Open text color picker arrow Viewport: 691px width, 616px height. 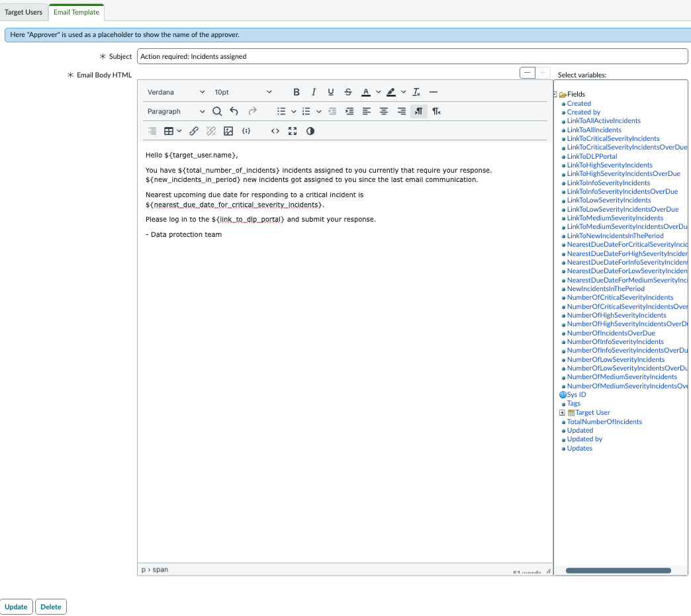(378, 92)
